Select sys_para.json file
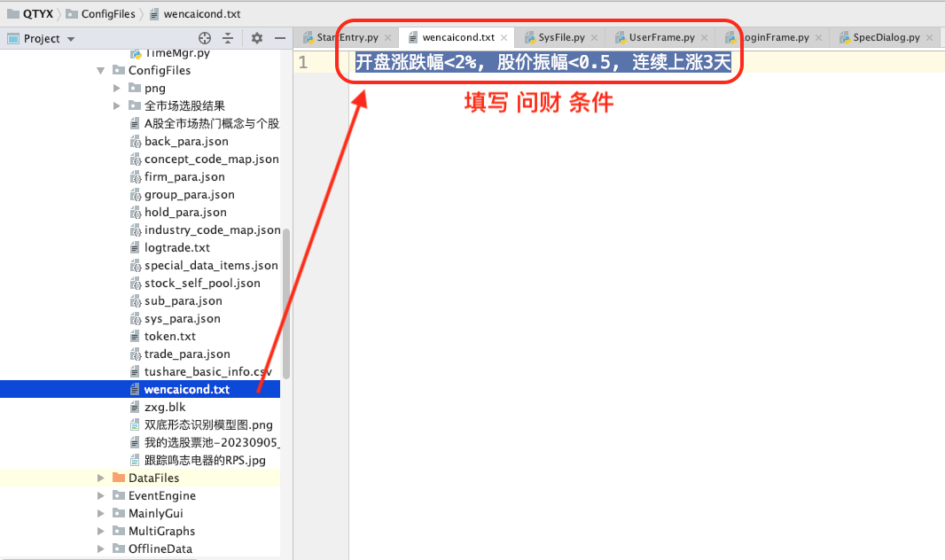This screenshot has height=560, width=945. click(x=183, y=318)
